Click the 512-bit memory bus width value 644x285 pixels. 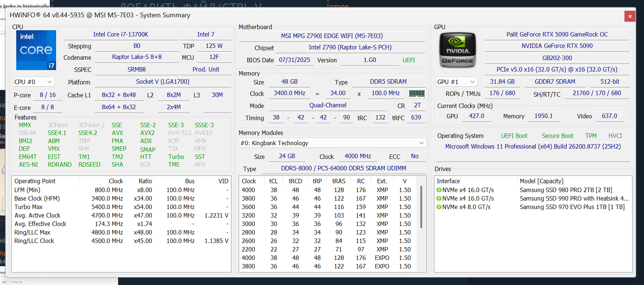click(610, 82)
